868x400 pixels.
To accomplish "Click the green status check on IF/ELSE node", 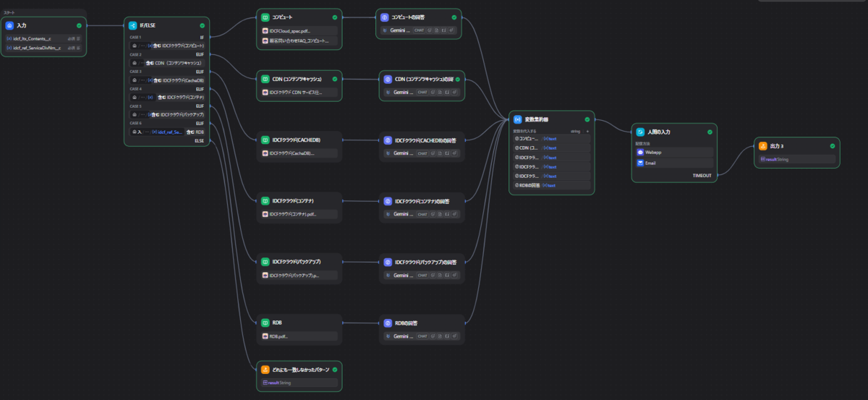I will [202, 25].
